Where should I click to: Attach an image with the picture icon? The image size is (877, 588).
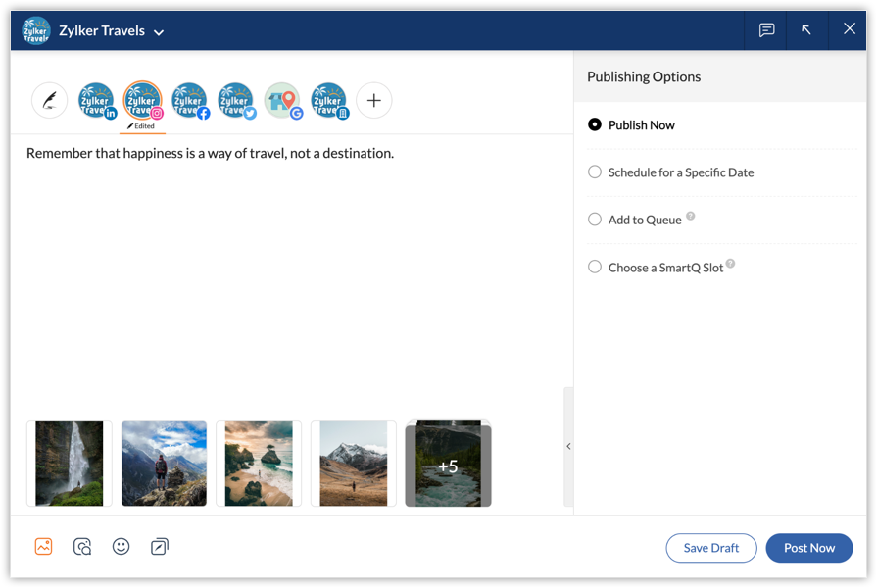tap(44, 547)
